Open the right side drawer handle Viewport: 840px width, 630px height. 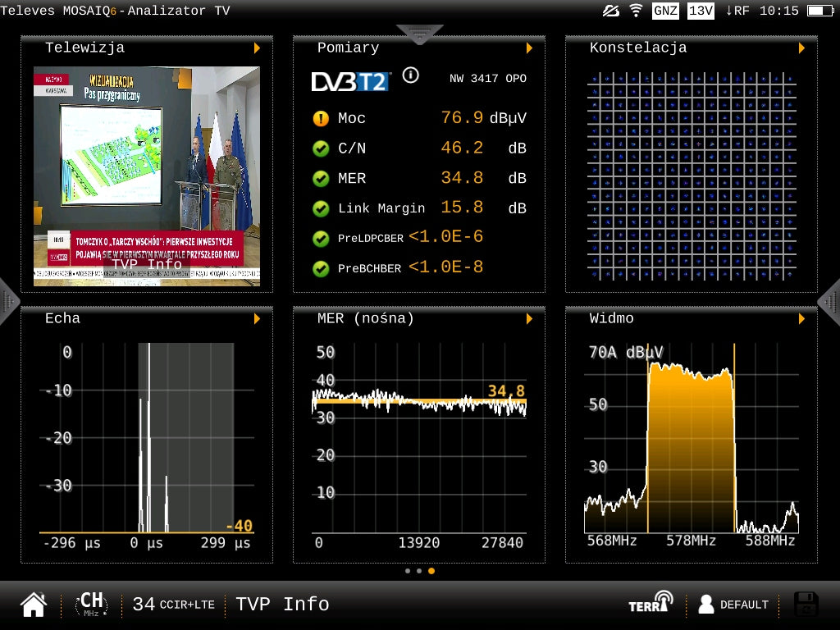(x=830, y=302)
